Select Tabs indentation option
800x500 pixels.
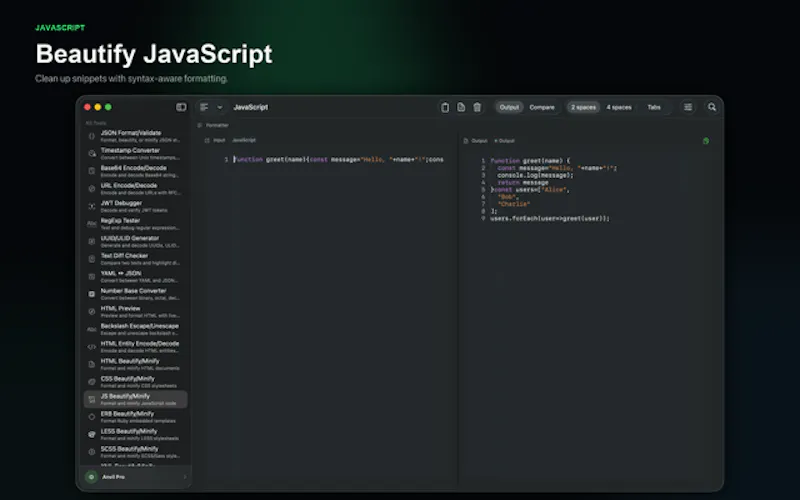[x=654, y=107]
